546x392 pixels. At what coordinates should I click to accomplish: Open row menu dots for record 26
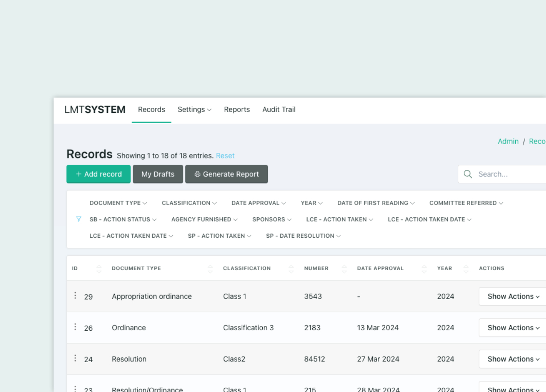click(75, 327)
